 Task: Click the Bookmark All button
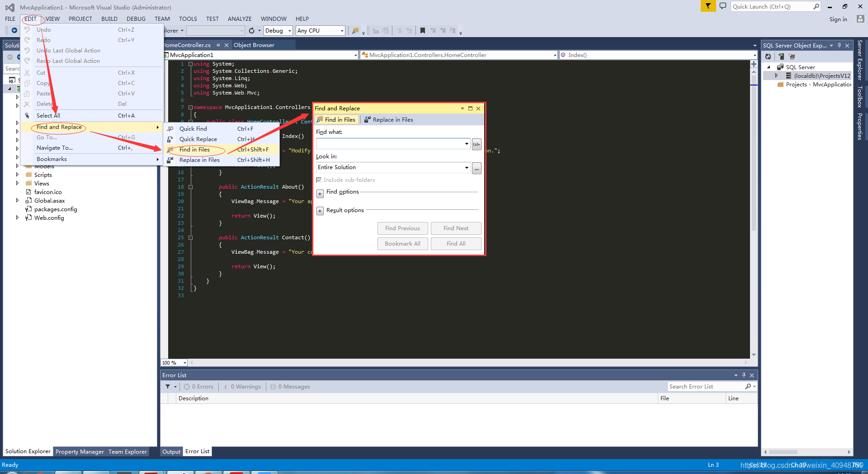[402, 244]
